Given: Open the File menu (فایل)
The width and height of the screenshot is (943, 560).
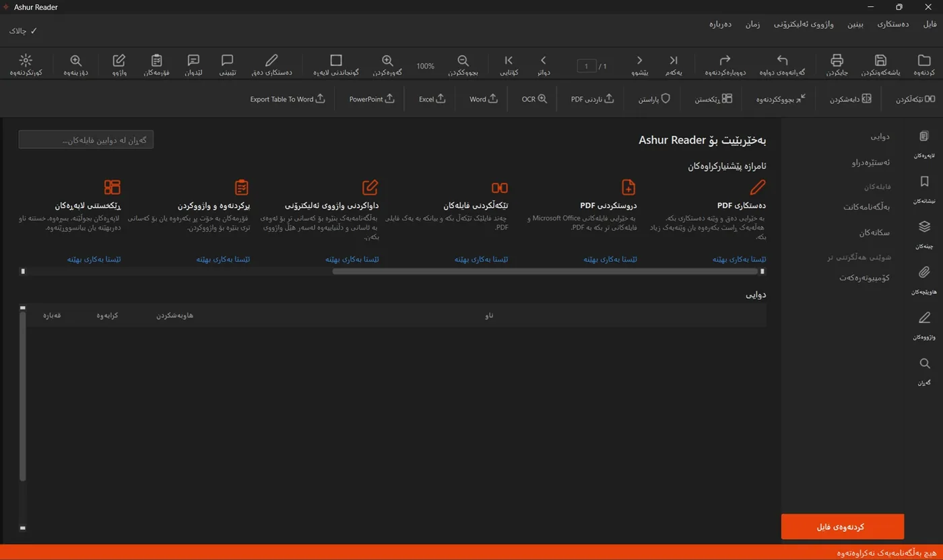Looking at the screenshot, I should tap(929, 24).
